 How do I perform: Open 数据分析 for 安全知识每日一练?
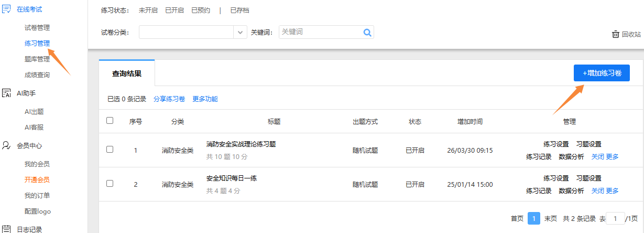tap(571, 190)
